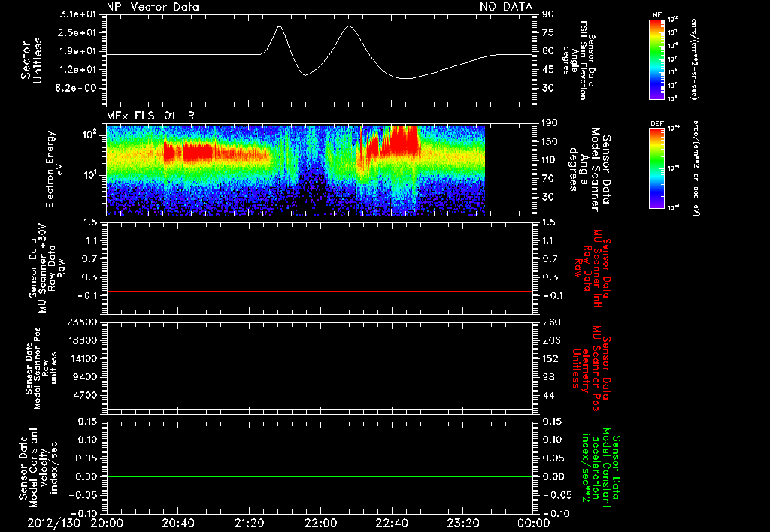
Task: Select the "MEx ELS-01 LR" spectrogram title
Action: click(150, 116)
